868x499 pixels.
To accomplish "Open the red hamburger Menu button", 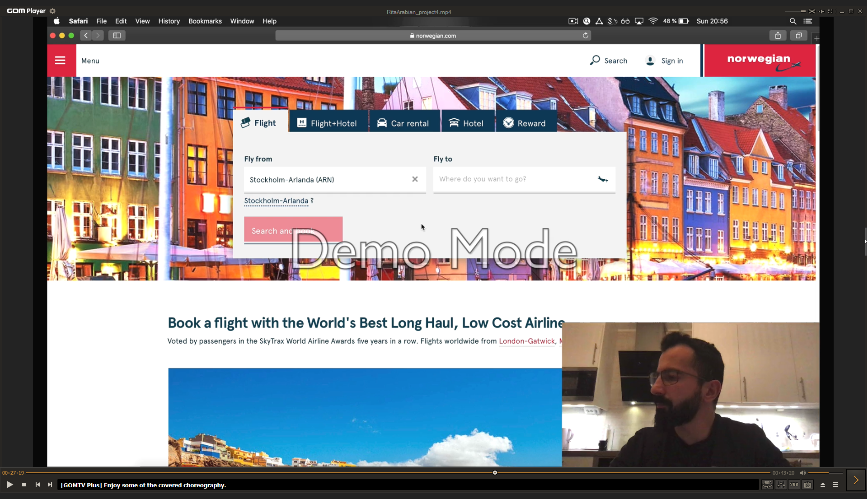I will pos(61,61).
